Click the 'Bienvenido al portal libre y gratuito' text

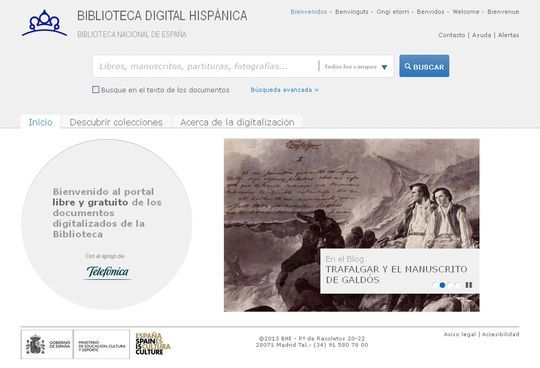[107, 213]
